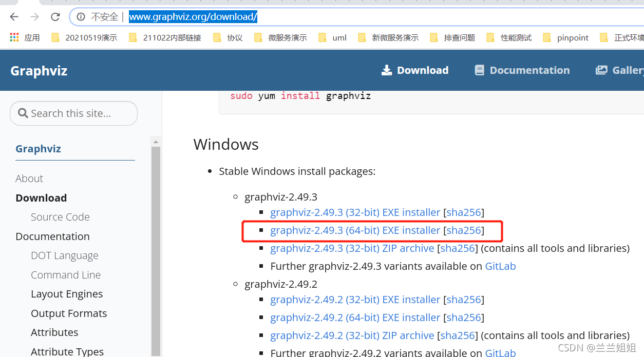Open the 性能测试 bookmark folder

click(x=509, y=37)
